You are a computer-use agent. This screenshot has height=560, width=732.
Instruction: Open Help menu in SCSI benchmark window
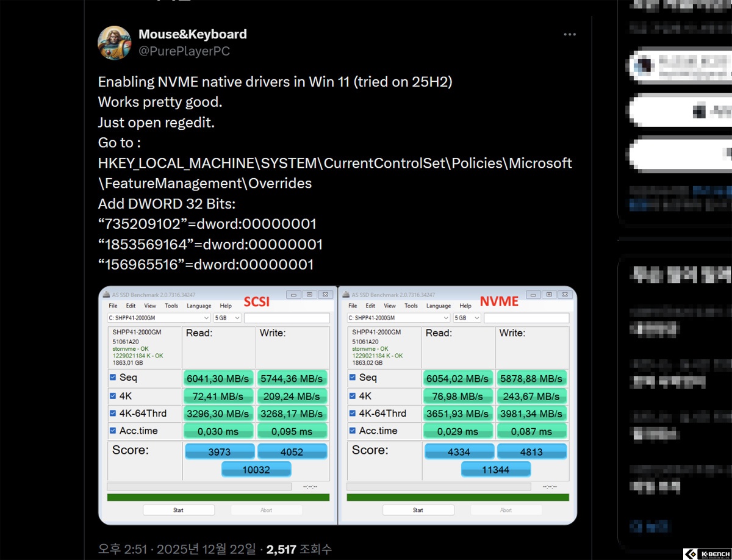pos(226,306)
